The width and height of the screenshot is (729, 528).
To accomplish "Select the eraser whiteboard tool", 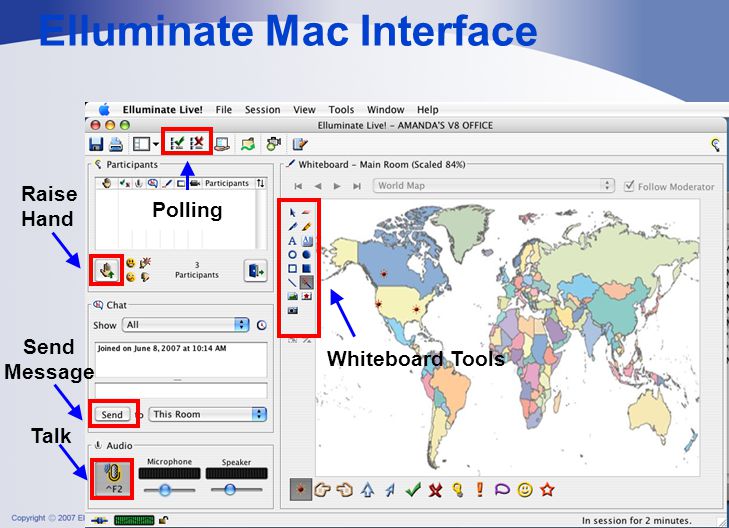I will point(306,212).
